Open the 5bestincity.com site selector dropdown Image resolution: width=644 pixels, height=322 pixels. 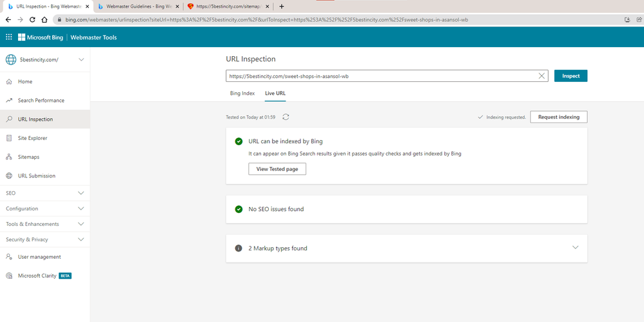tap(81, 59)
